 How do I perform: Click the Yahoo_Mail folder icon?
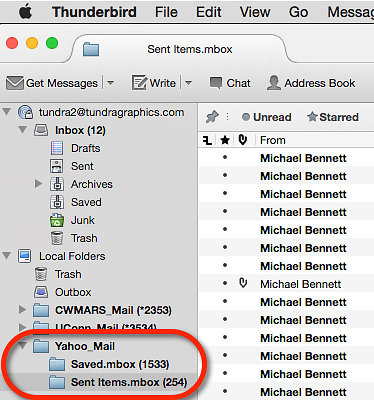coord(41,346)
